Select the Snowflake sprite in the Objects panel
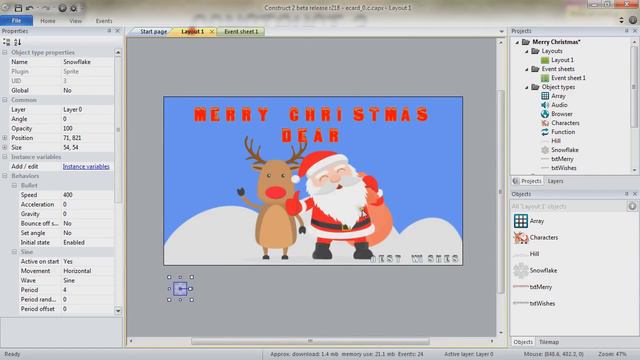 [521, 270]
